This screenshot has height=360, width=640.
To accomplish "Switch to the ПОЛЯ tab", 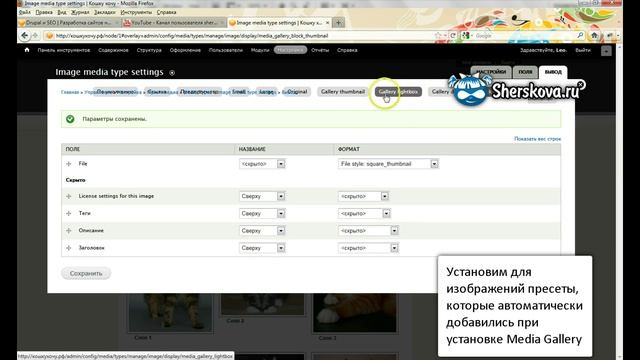I will (525, 72).
